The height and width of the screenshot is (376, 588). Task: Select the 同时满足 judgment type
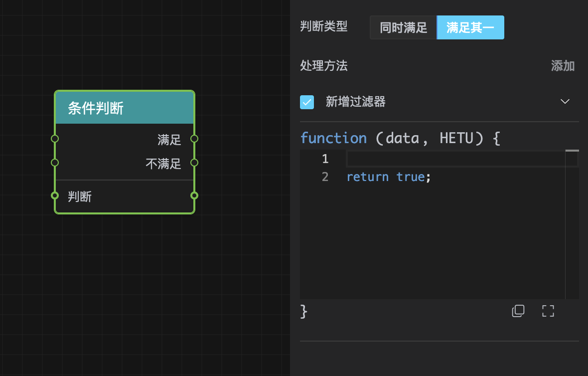coord(403,27)
